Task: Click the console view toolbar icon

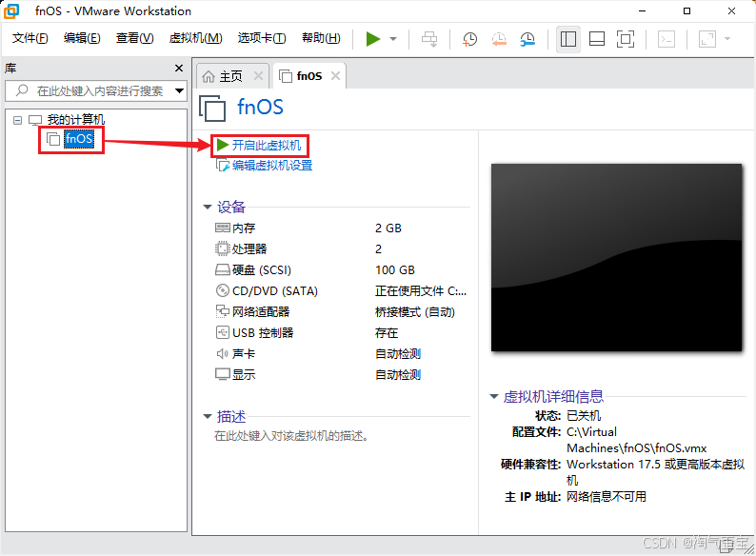Action: coord(666,39)
